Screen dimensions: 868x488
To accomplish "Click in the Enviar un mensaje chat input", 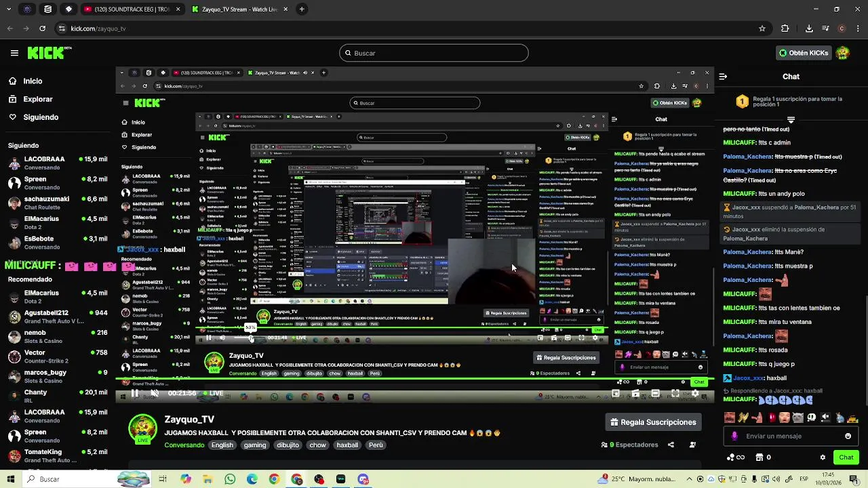I will [790, 436].
